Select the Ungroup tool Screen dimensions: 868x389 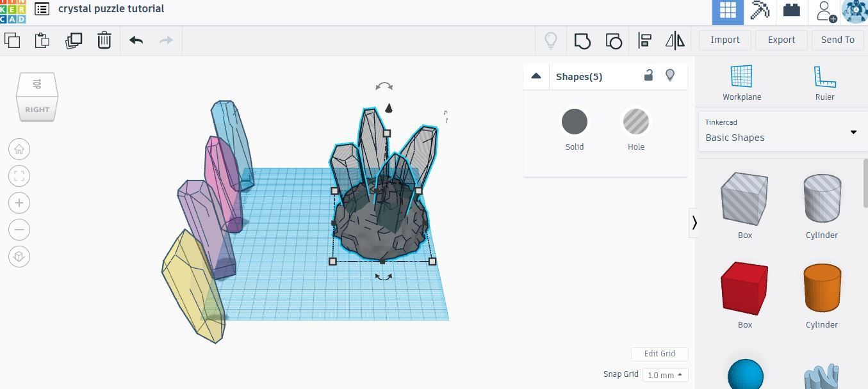pyautogui.click(x=614, y=40)
